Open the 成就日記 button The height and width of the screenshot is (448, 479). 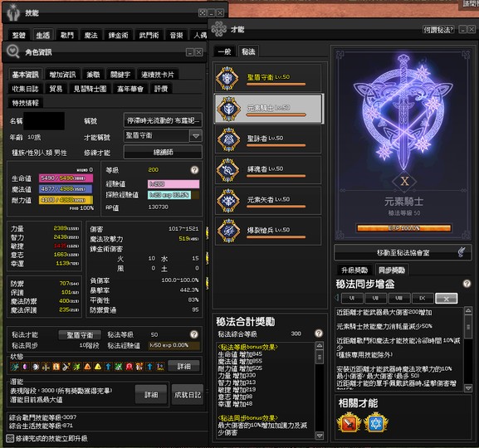click(x=188, y=395)
